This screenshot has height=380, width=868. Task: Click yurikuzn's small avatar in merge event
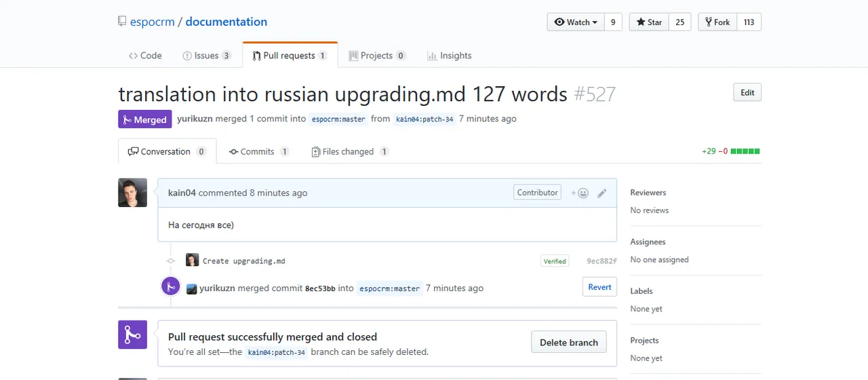[192, 288]
